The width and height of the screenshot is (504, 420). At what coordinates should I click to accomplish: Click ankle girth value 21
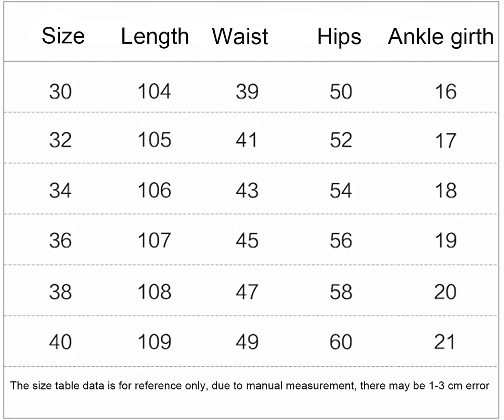445,342
